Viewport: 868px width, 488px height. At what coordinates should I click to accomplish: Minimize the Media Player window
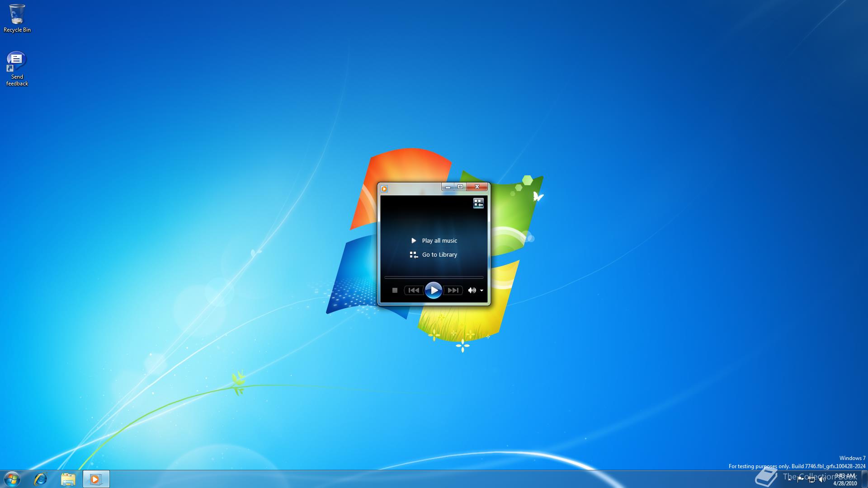click(448, 187)
